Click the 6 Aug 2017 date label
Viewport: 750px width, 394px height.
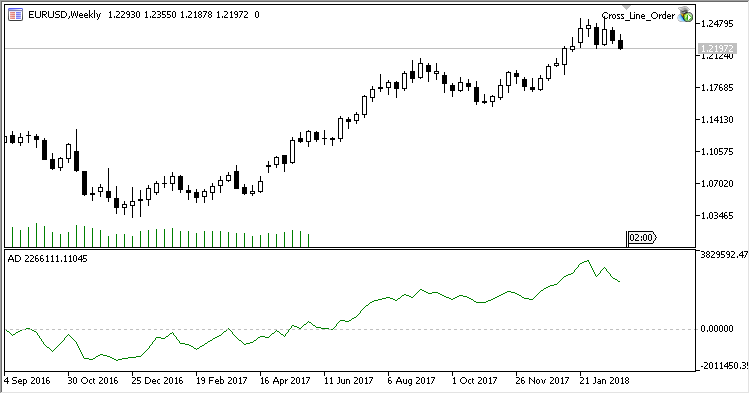(x=411, y=381)
